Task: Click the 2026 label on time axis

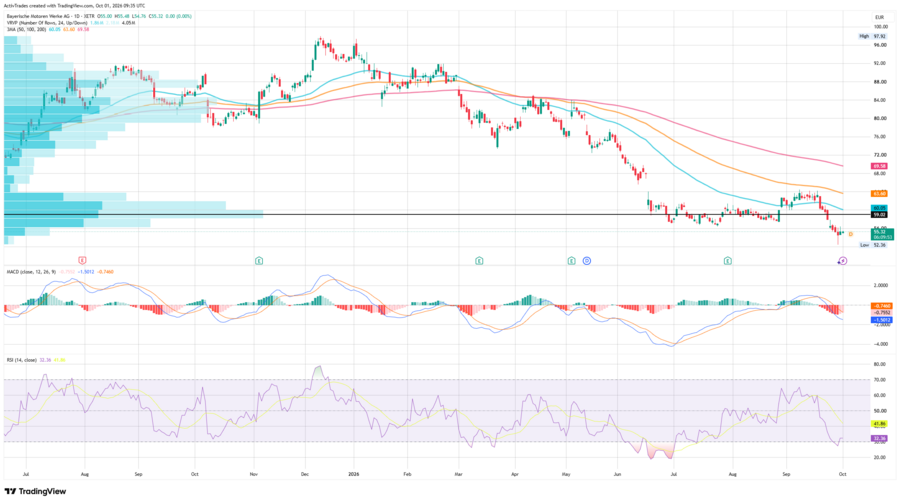Action: (354, 475)
